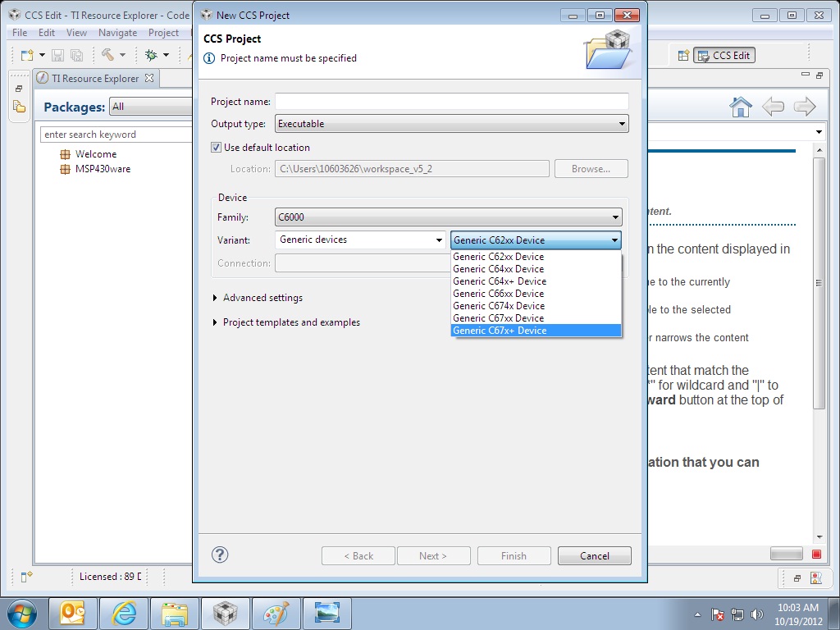
Task: Collapse the Generic C62xx Device combo box
Action: pyautogui.click(x=536, y=240)
